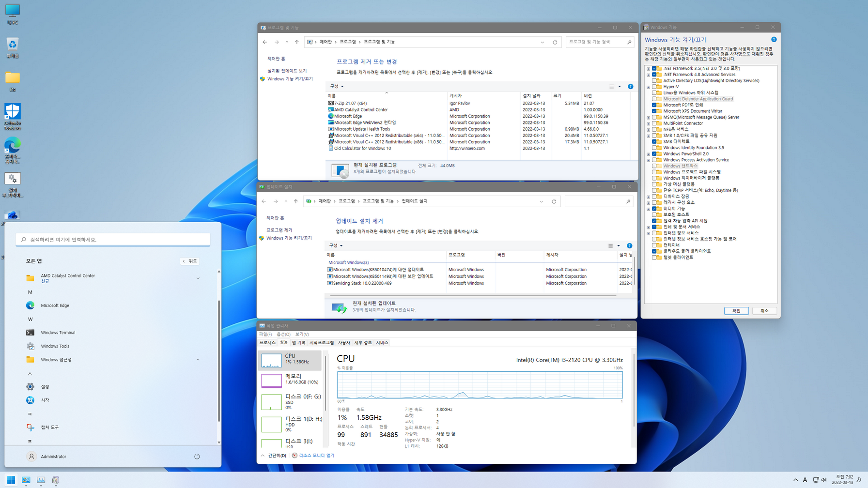This screenshot has height=488, width=868.
Task: Click the volume icon in system tray
Action: tap(823, 480)
